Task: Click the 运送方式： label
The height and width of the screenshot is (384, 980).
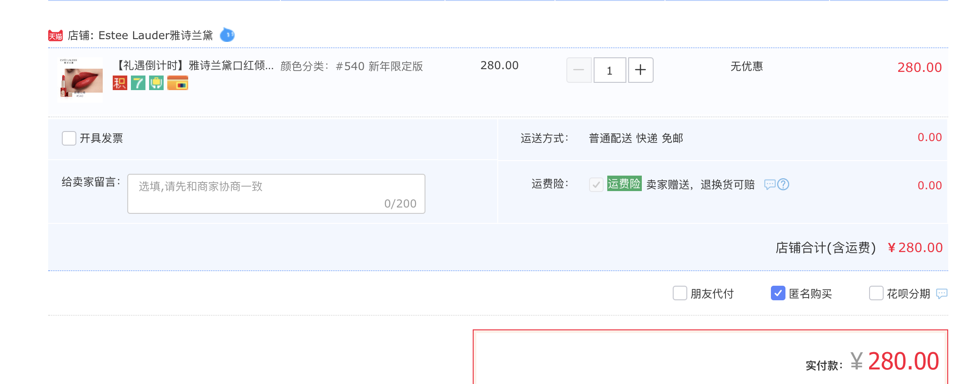Action: point(545,138)
